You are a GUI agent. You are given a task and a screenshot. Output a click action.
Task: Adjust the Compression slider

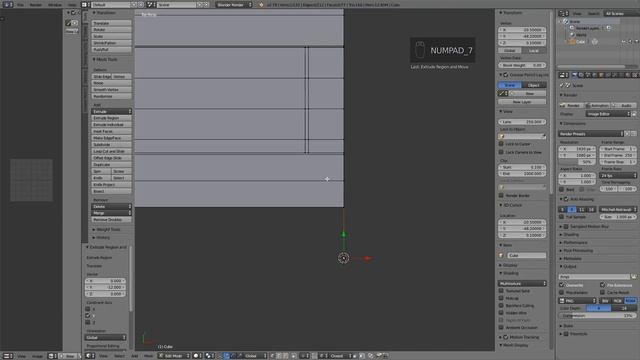tap(598, 316)
